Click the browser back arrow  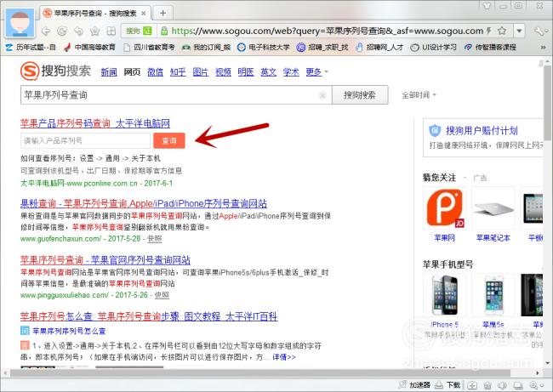coord(46,31)
